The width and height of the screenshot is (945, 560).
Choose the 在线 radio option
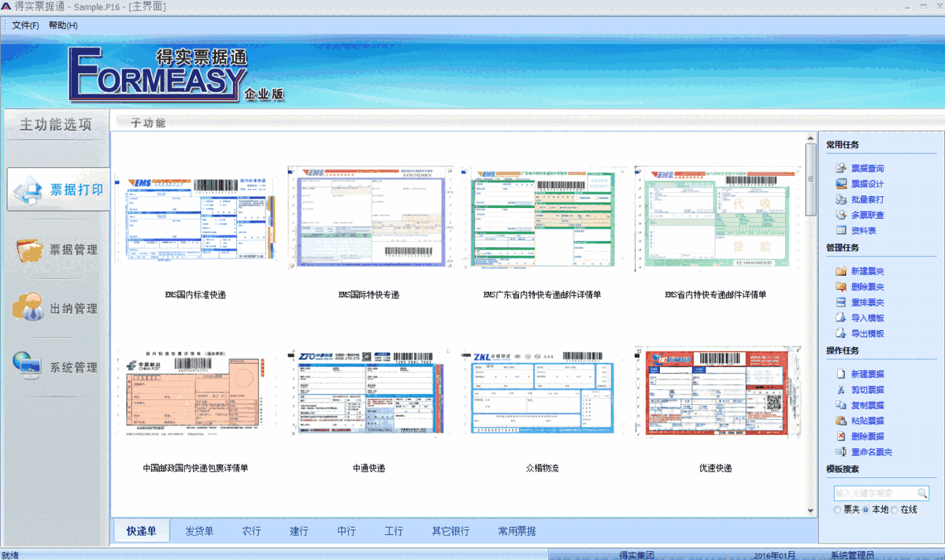[895, 510]
